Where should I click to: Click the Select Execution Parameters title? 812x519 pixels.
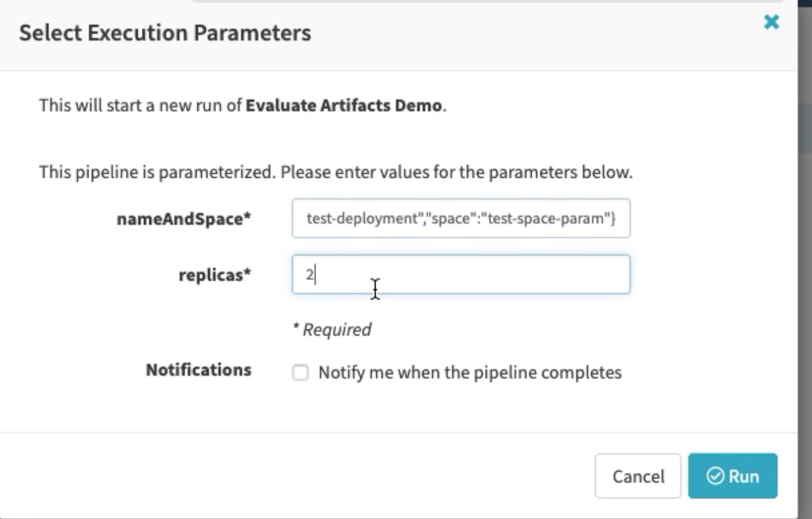[x=164, y=32]
